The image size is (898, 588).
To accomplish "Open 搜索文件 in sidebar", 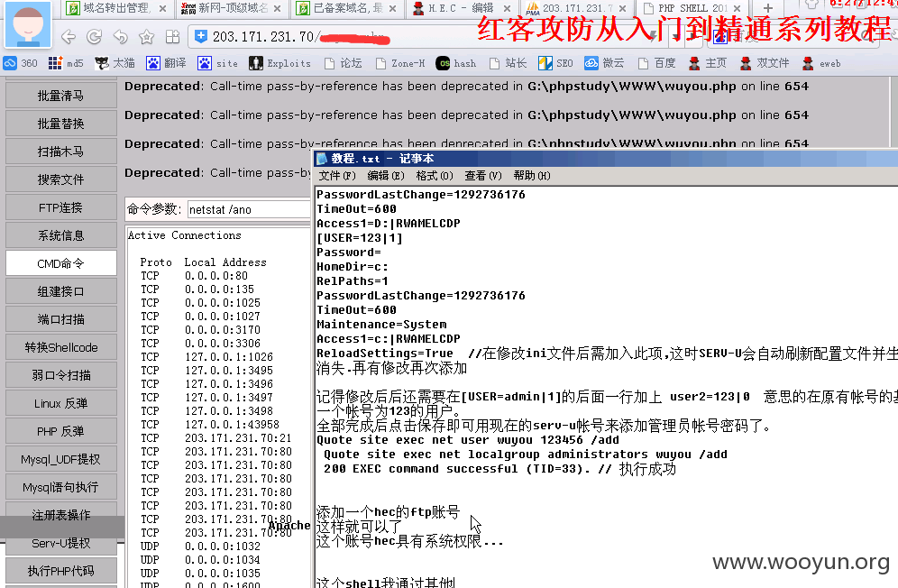I will click(61, 180).
